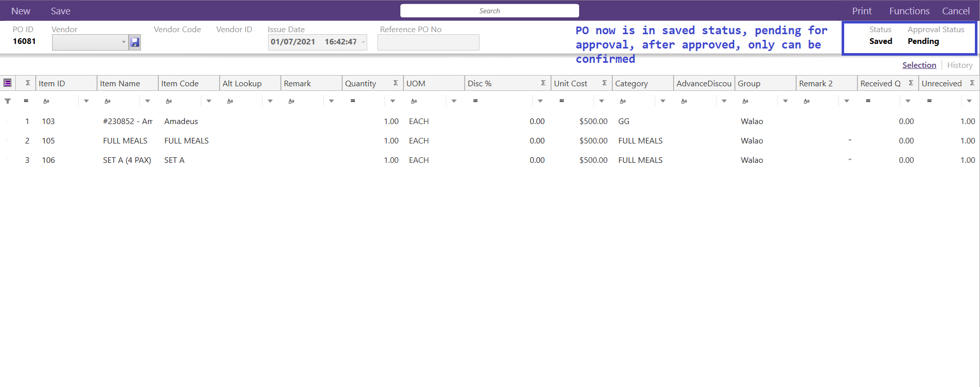Viewport: 980px width, 387px height.
Task: Click the Reference PO No input field
Action: 428,42
